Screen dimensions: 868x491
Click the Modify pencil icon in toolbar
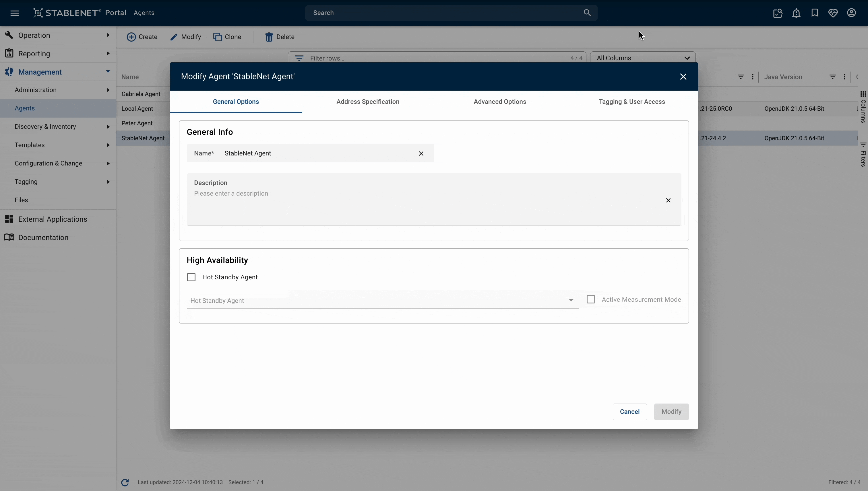tap(174, 37)
